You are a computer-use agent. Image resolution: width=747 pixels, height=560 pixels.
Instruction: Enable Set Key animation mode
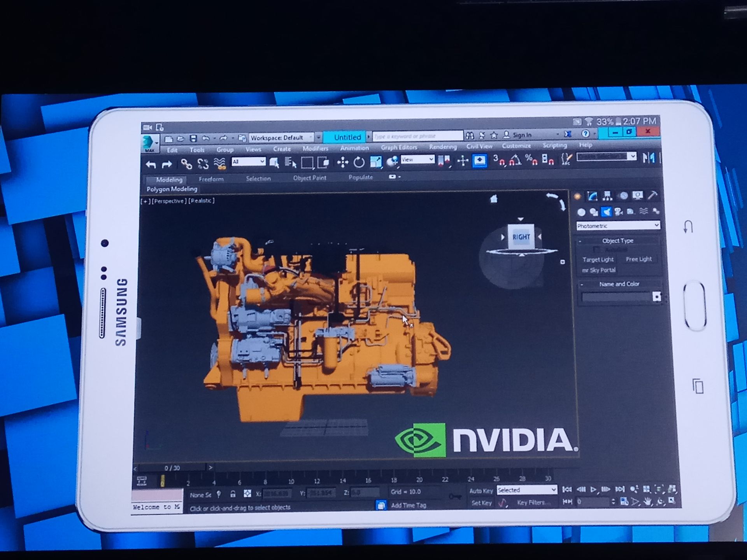pyautogui.click(x=482, y=503)
